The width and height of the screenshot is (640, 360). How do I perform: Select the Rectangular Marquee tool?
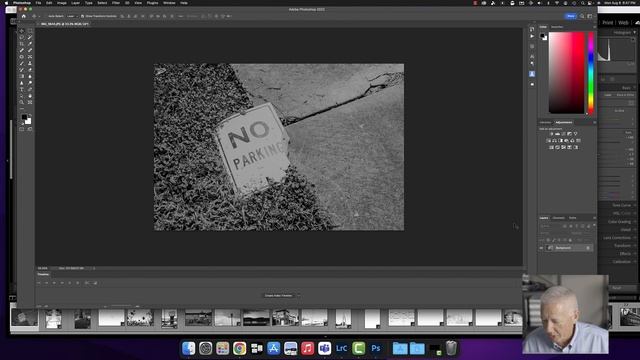pyautogui.click(x=30, y=31)
